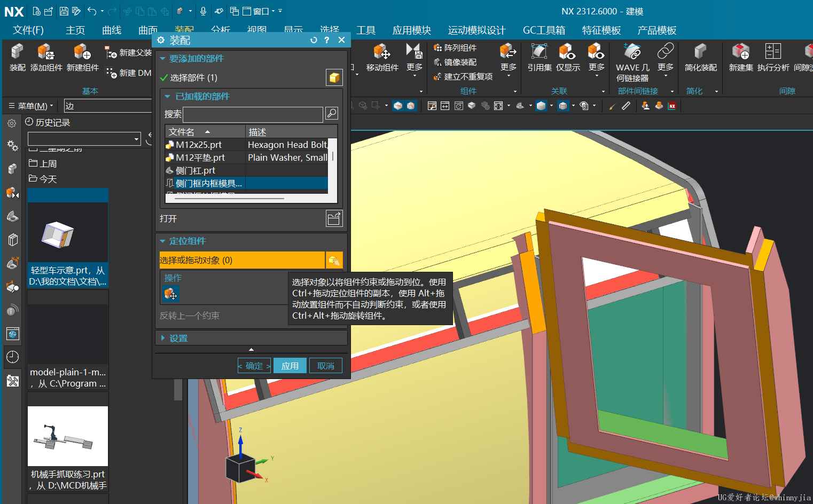813x504 pixels.
Task: Click the 描述 column header
Action: point(291,131)
